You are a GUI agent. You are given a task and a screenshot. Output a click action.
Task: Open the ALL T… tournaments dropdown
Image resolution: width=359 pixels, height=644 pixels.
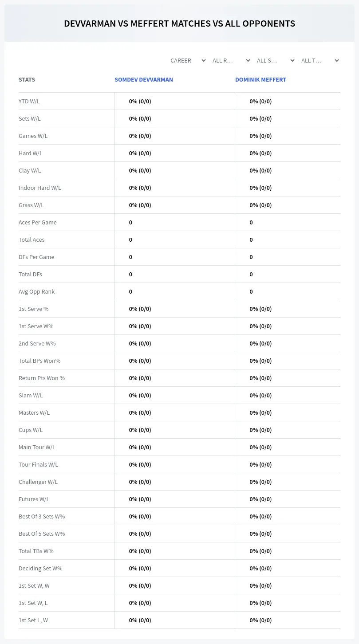point(320,60)
